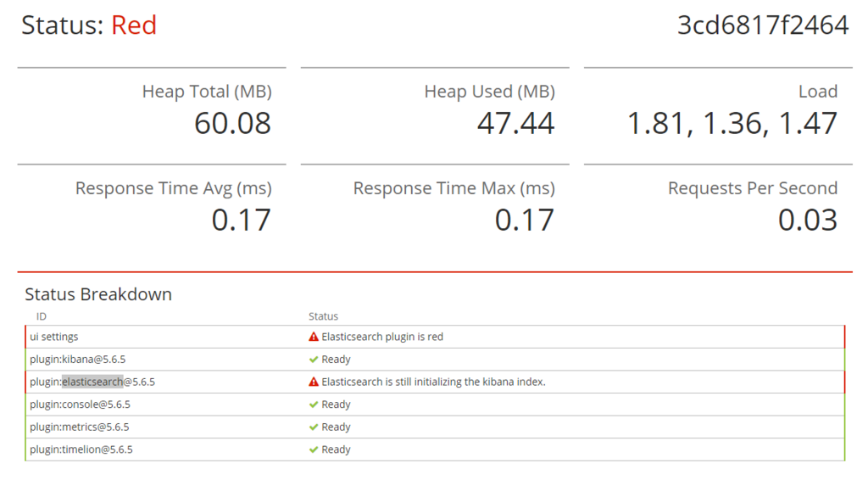The height and width of the screenshot is (480, 868).
Task: Click the Ready status of plugin:console@5.6.5
Action: point(336,405)
